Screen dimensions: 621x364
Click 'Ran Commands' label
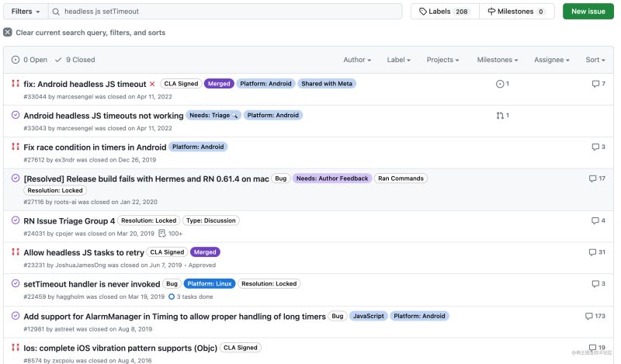click(x=401, y=179)
